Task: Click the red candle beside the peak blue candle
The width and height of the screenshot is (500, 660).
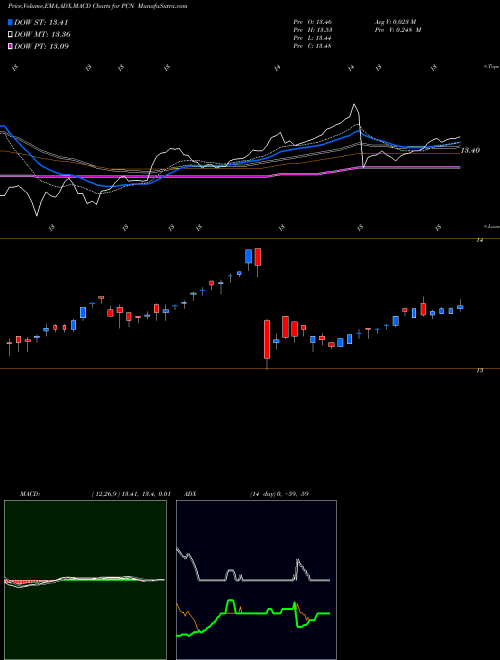Action: point(258,257)
